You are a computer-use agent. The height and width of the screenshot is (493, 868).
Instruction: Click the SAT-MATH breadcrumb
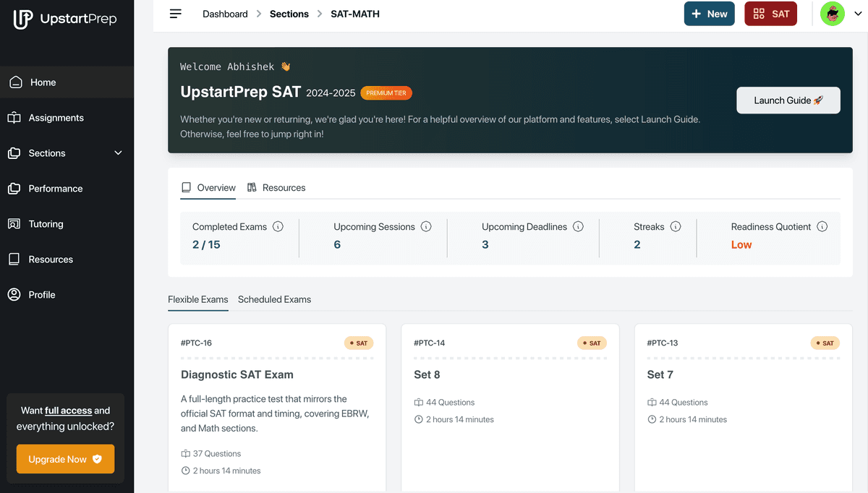point(355,14)
